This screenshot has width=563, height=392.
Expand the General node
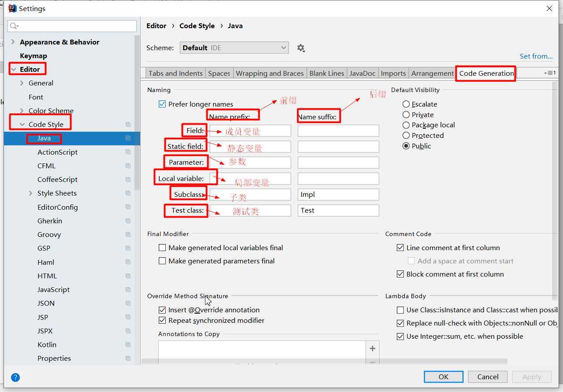point(22,83)
